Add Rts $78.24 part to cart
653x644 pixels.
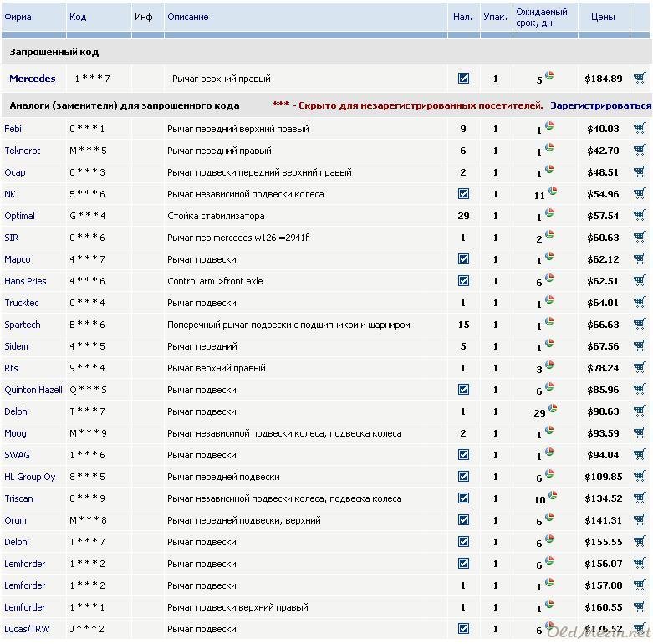pyautogui.click(x=640, y=367)
